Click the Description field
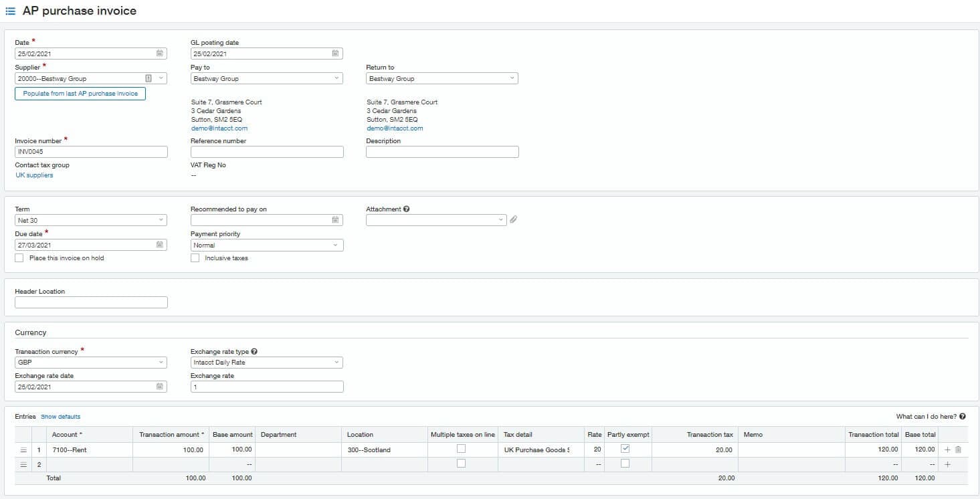The height and width of the screenshot is (499, 980). 442,152
